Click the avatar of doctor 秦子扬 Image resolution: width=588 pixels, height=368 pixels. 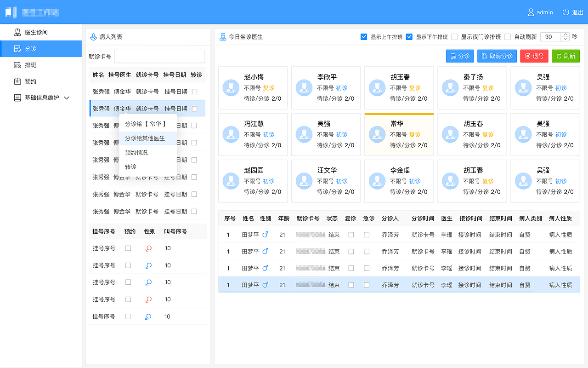(450, 88)
